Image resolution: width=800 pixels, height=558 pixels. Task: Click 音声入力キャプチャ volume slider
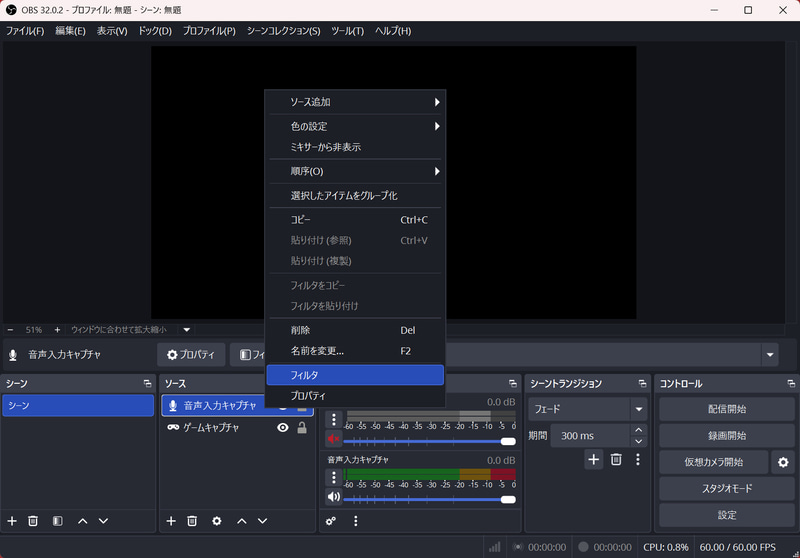[430, 499]
